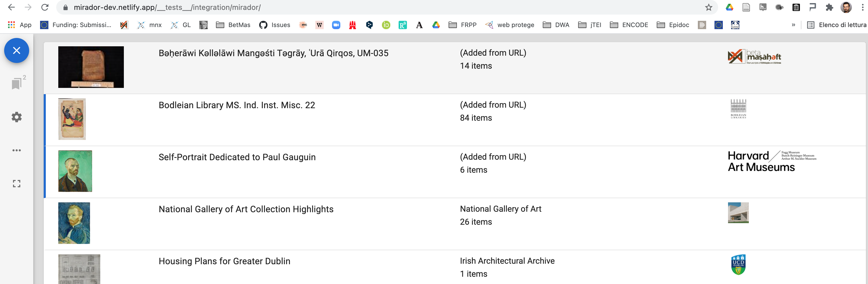The image size is (868, 284).
Task: Open the mnx bookmark
Action: [x=150, y=25]
